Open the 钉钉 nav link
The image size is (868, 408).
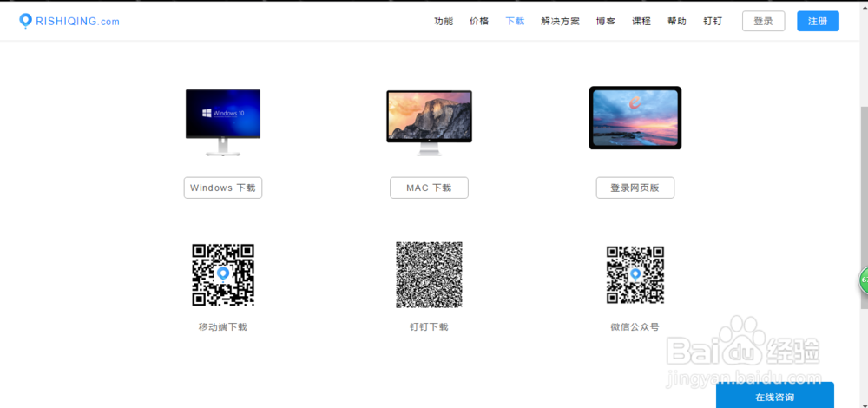[713, 21]
